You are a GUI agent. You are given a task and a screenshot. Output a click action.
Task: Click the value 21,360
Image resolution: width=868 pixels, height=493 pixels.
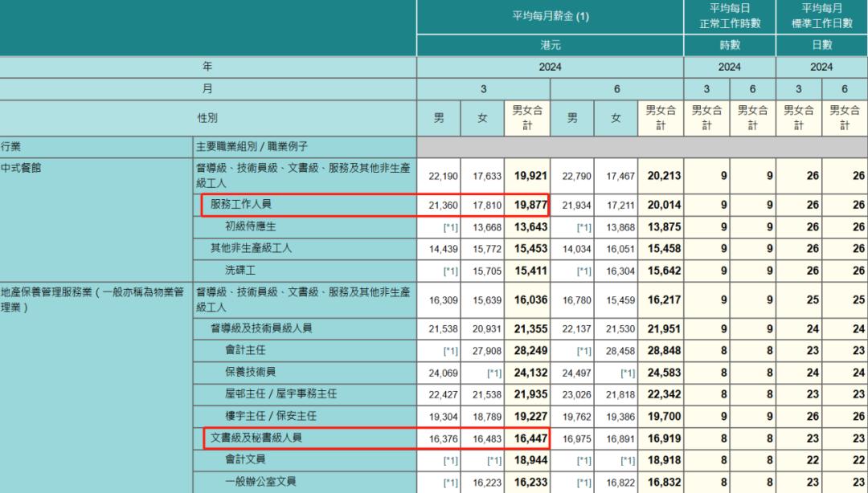[444, 206]
